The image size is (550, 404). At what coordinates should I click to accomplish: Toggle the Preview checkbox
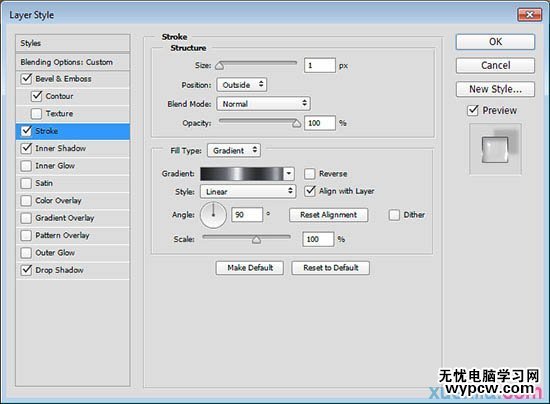pos(473,110)
